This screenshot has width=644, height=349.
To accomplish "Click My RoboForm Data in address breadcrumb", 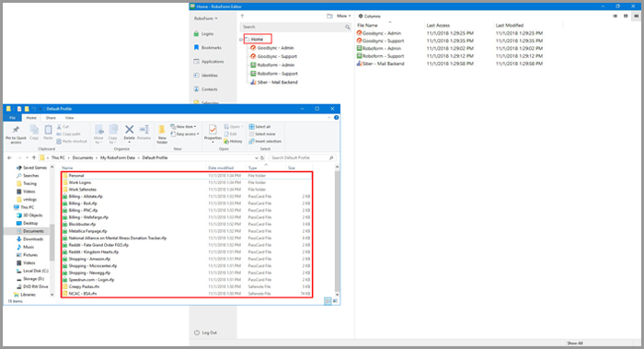I will click(118, 157).
